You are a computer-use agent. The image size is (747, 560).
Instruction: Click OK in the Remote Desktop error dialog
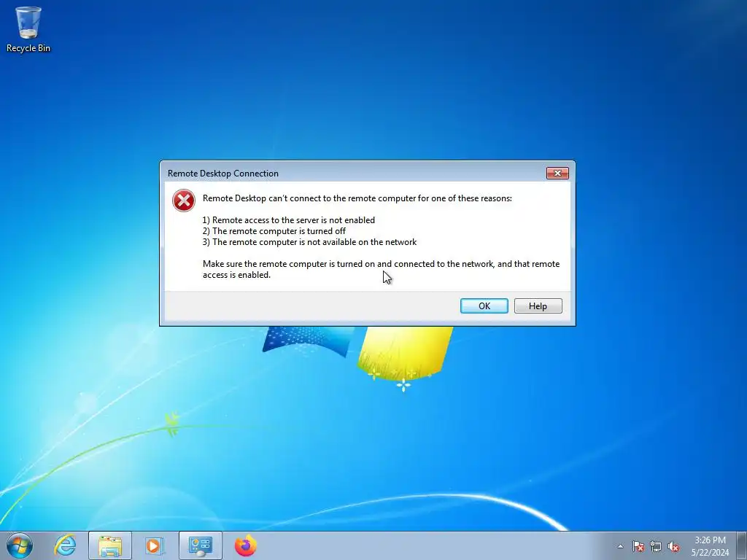(x=484, y=306)
